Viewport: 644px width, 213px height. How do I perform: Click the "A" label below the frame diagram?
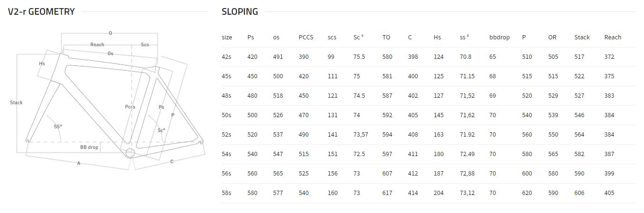(x=78, y=163)
